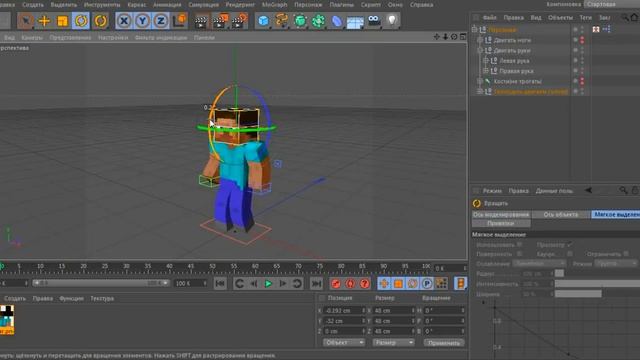Open viewport Панели menu
640x360 pixels.
click(x=204, y=38)
